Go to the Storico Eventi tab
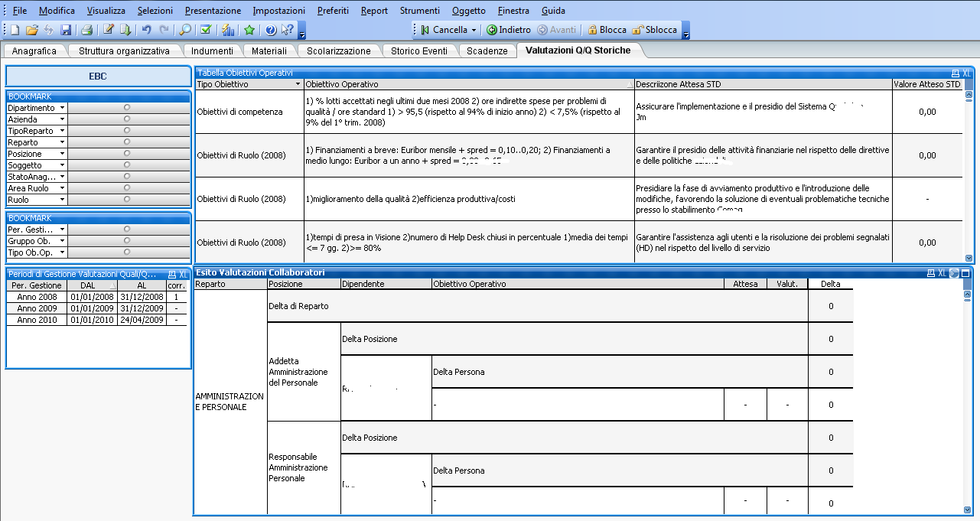 point(419,50)
